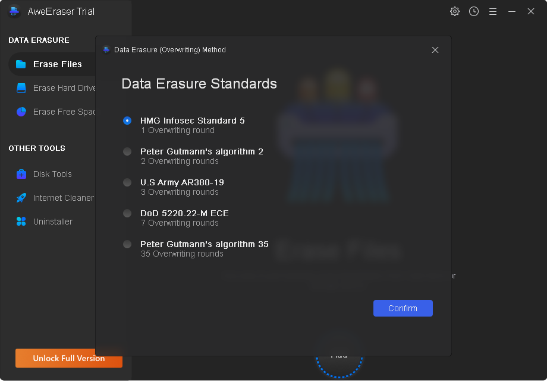Open erasure history clock icon
547x392 pixels.
coord(474,11)
